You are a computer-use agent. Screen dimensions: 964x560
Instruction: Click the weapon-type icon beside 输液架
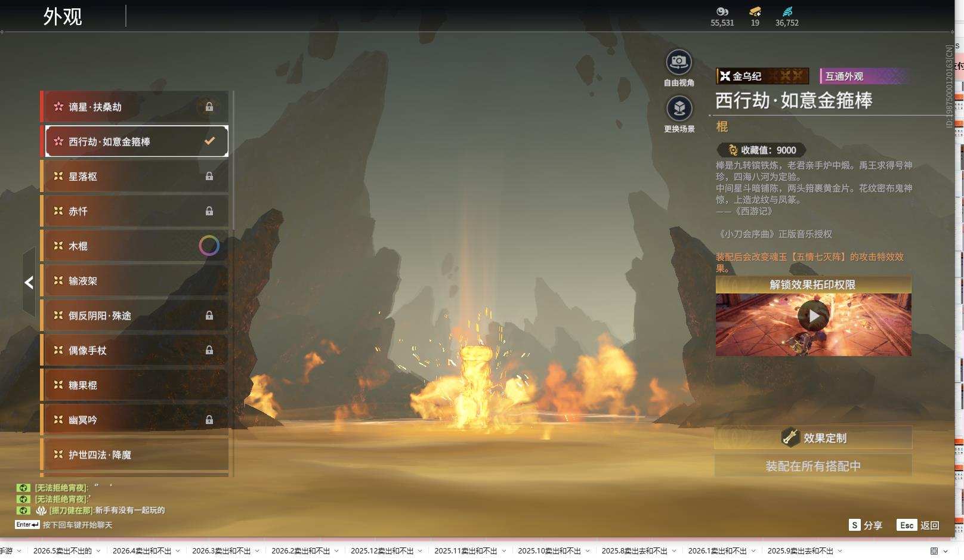[58, 280]
